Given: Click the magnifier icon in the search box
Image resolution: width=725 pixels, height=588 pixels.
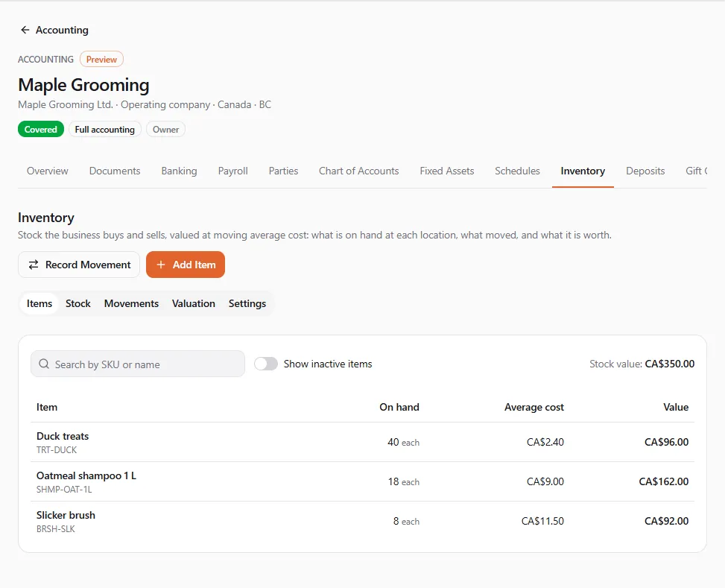Looking at the screenshot, I should click(x=44, y=364).
